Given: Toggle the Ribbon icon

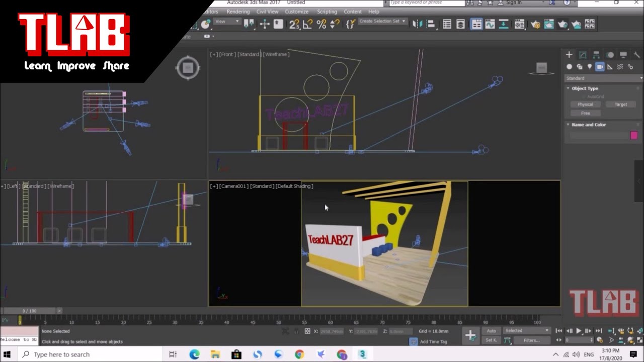Looking at the screenshot, I should tap(476, 24).
